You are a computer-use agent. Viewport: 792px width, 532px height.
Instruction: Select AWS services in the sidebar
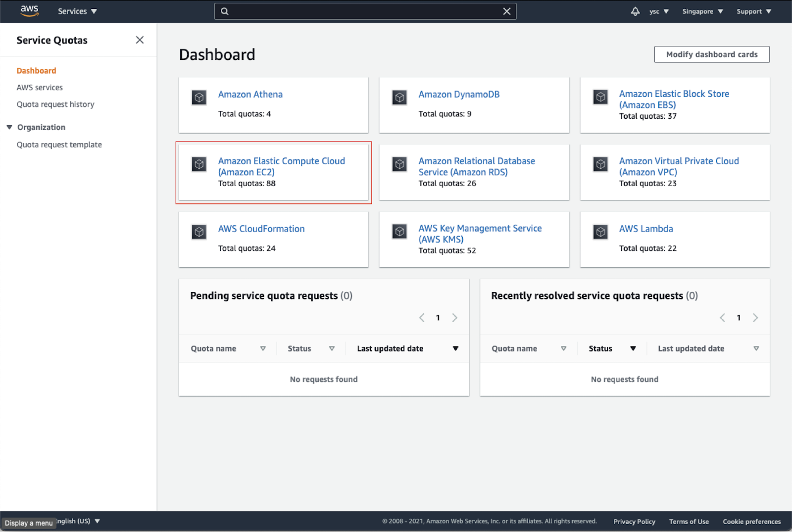(x=40, y=88)
